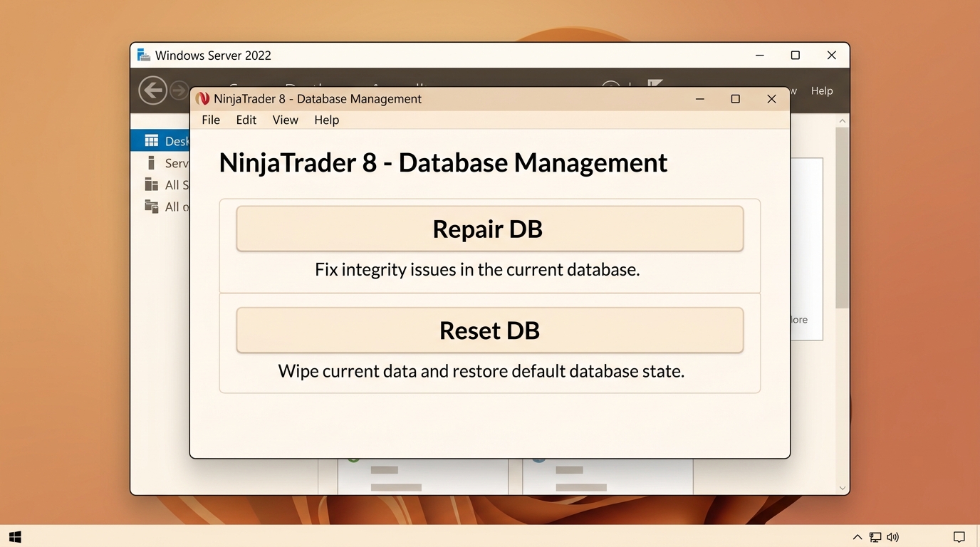Screen dimensions: 980x547
Task: Click the Server Manager icon in title bar
Action: 144,55
